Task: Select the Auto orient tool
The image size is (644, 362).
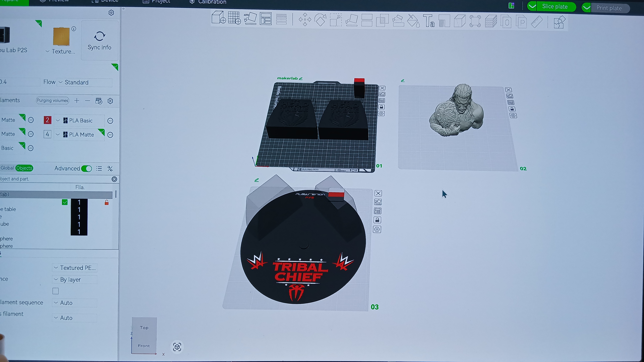Action: click(x=250, y=18)
